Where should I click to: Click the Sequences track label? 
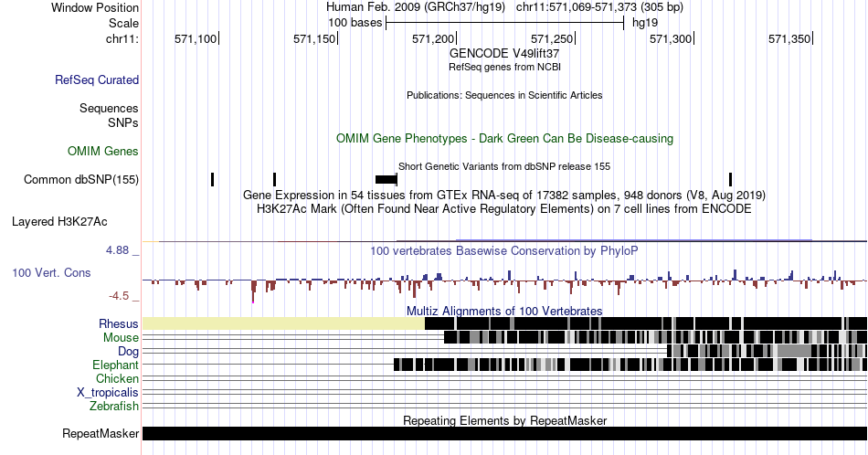pos(109,108)
